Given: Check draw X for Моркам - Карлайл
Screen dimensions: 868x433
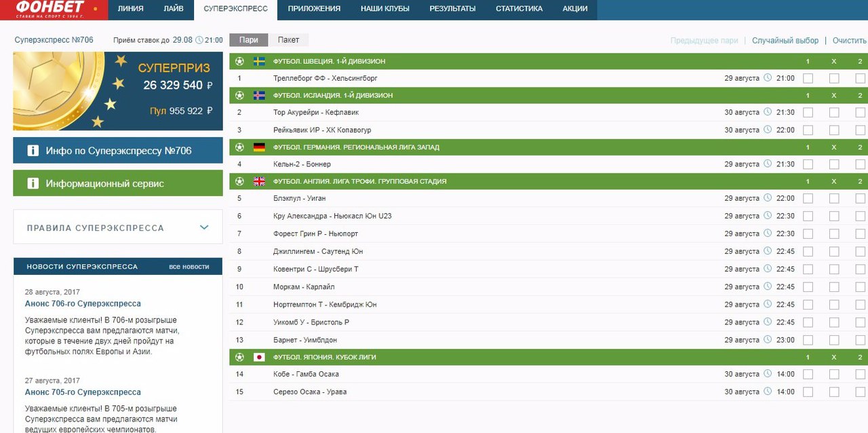Looking at the screenshot, I should click(x=834, y=286).
